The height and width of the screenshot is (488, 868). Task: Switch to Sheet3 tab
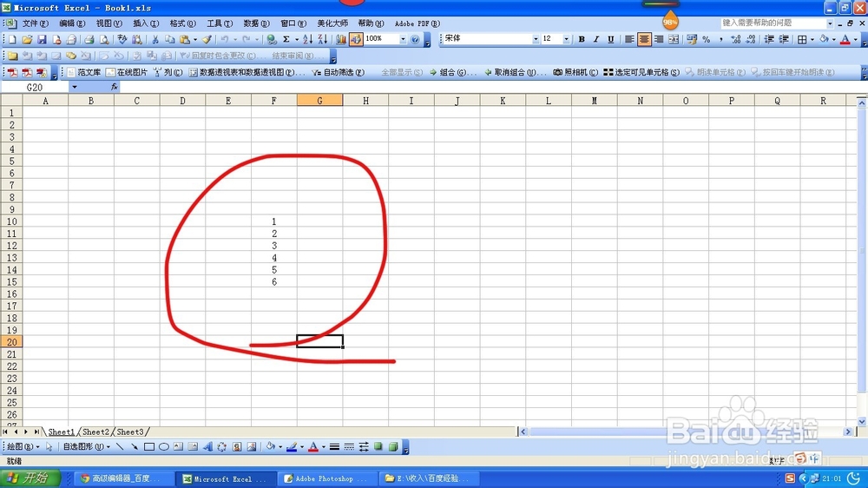pos(131,432)
